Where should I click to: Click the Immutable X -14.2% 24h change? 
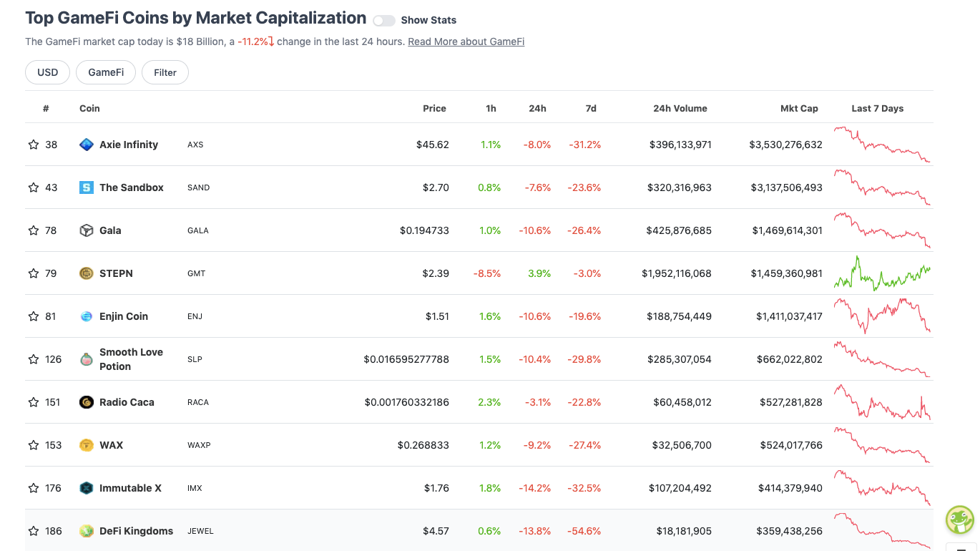(535, 488)
